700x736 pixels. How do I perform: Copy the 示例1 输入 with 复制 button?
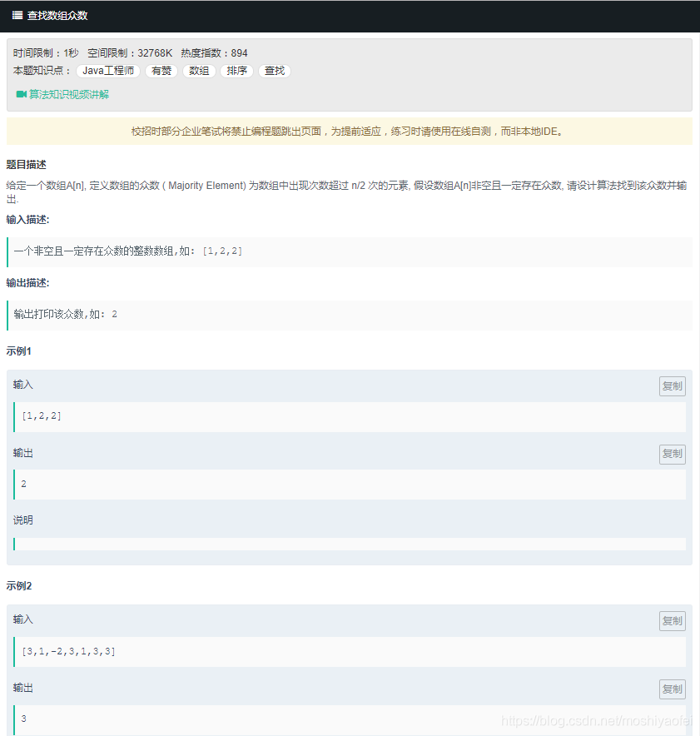(x=673, y=386)
